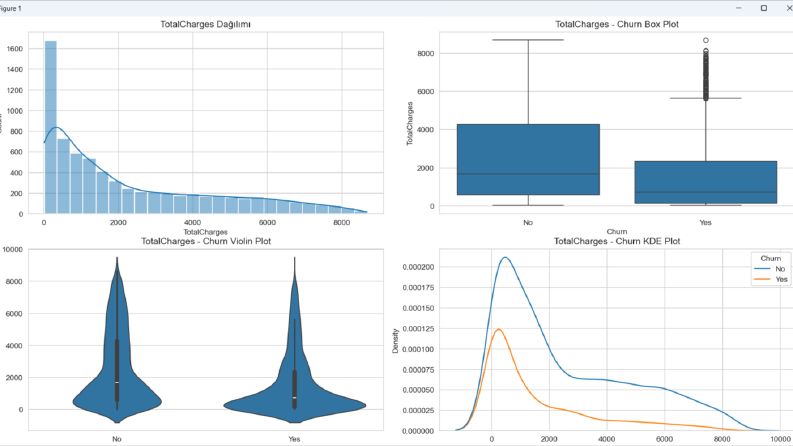The image size is (793, 446).
Task: Select the No box in box plot
Action: [528, 159]
